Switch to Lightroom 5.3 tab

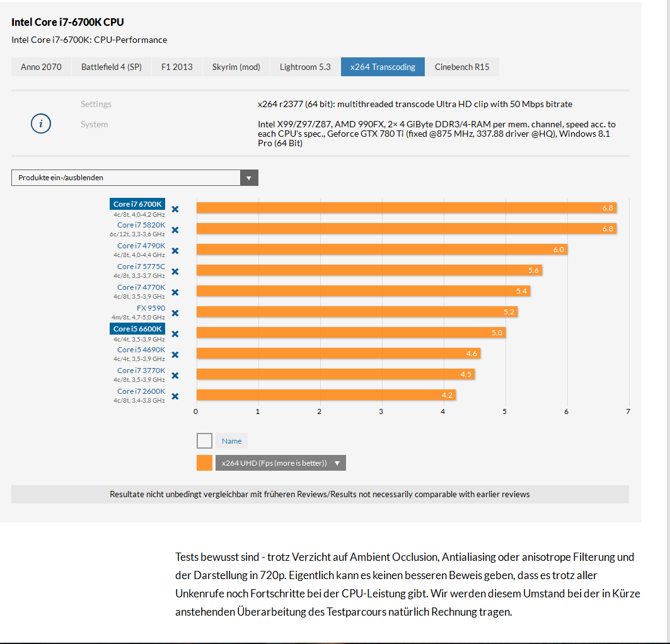tap(305, 67)
